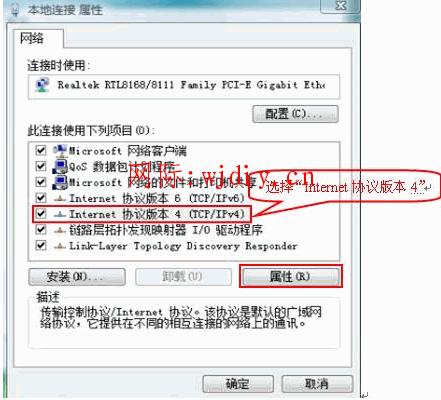The height and width of the screenshot is (400, 441).
Task: Confirm the dialog with 确定
Action: (238, 384)
